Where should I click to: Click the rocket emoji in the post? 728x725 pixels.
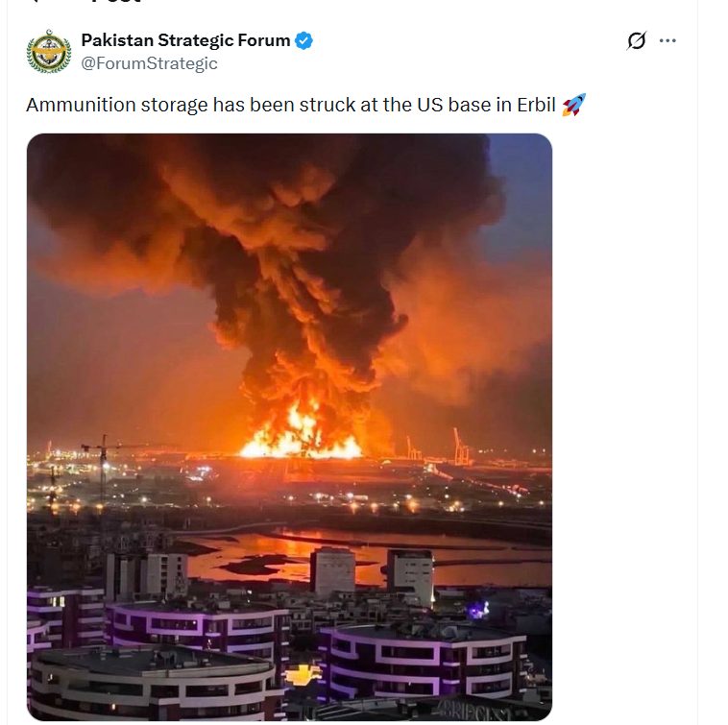[573, 105]
